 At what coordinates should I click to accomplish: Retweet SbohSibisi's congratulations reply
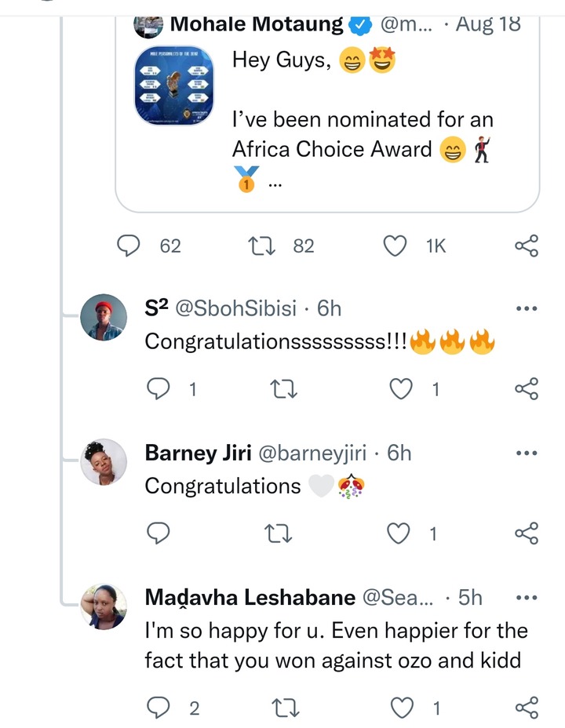pos(283,389)
